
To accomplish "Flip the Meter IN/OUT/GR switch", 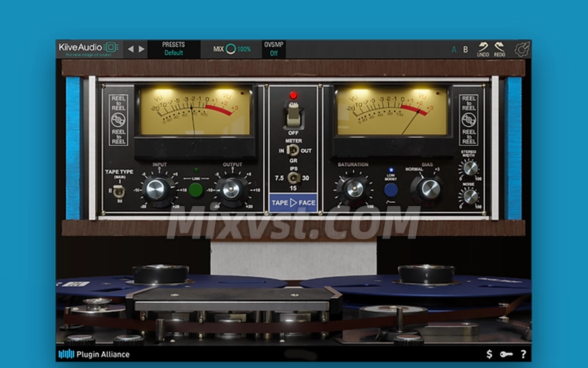I will tap(293, 151).
